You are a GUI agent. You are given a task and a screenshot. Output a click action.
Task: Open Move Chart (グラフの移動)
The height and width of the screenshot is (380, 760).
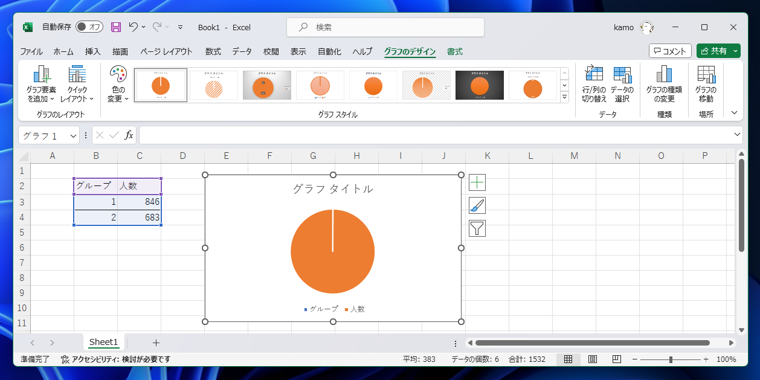point(706,84)
